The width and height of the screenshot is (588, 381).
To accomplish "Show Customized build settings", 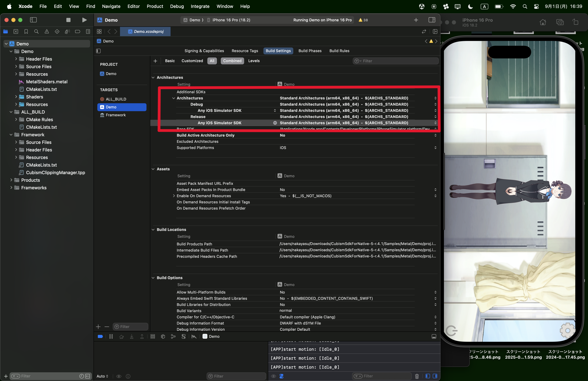I will coord(192,61).
